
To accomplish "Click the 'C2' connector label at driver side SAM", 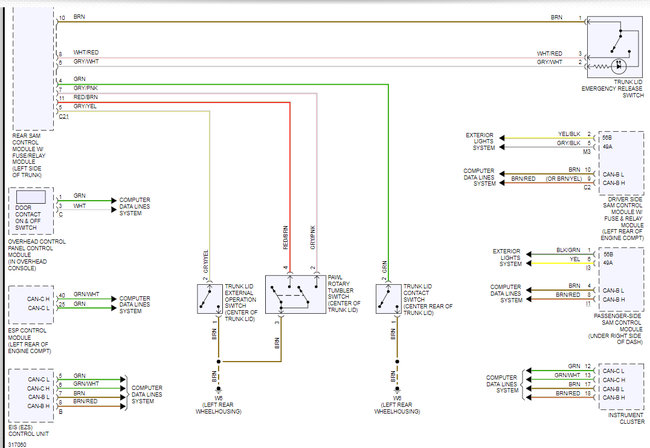I will (587, 188).
